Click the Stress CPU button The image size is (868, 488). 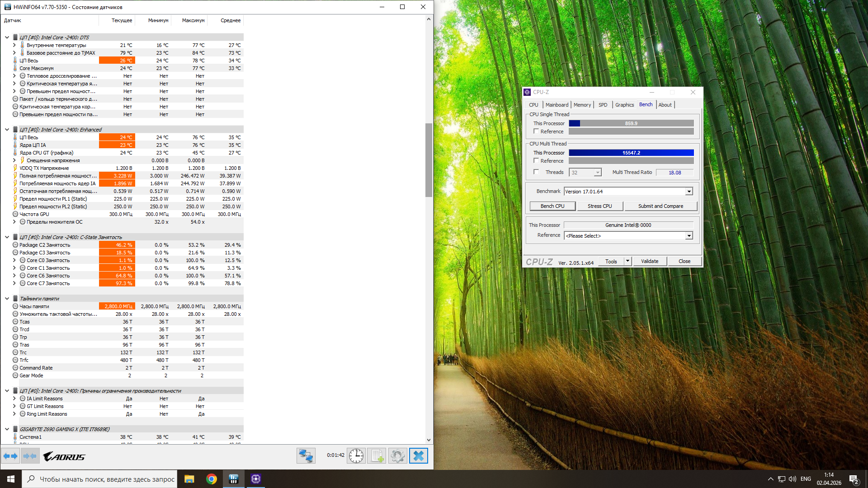click(599, 206)
